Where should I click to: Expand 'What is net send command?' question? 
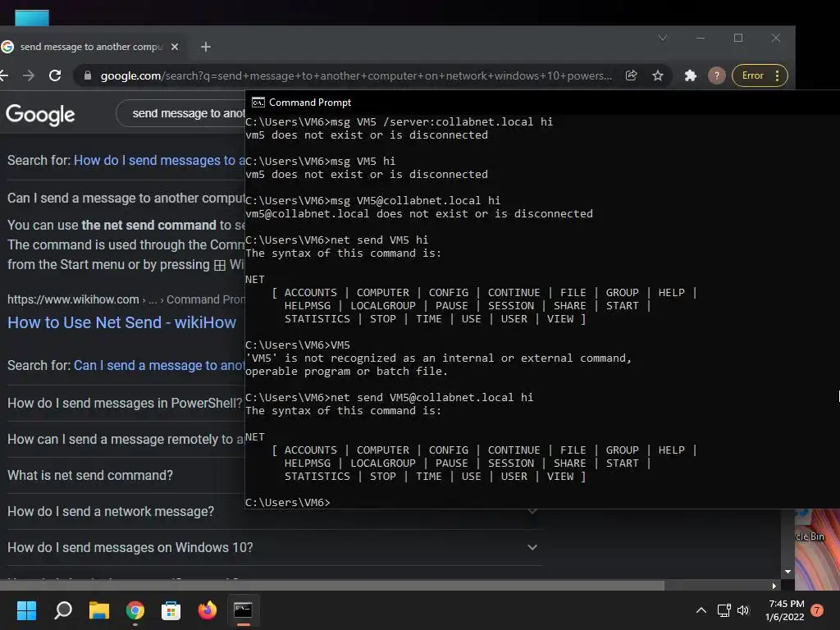90,475
